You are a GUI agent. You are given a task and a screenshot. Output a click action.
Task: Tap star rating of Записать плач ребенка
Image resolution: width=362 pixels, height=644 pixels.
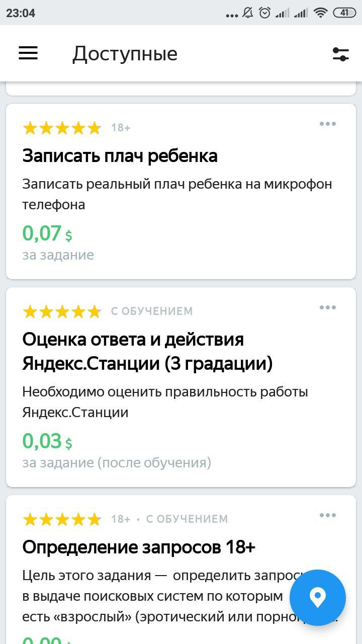point(62,128)
